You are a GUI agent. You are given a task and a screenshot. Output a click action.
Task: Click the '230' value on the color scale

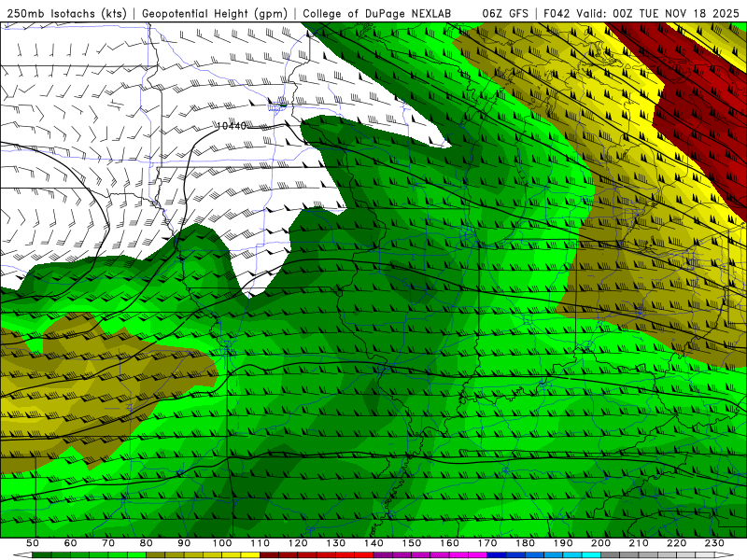tap(714, 543)
